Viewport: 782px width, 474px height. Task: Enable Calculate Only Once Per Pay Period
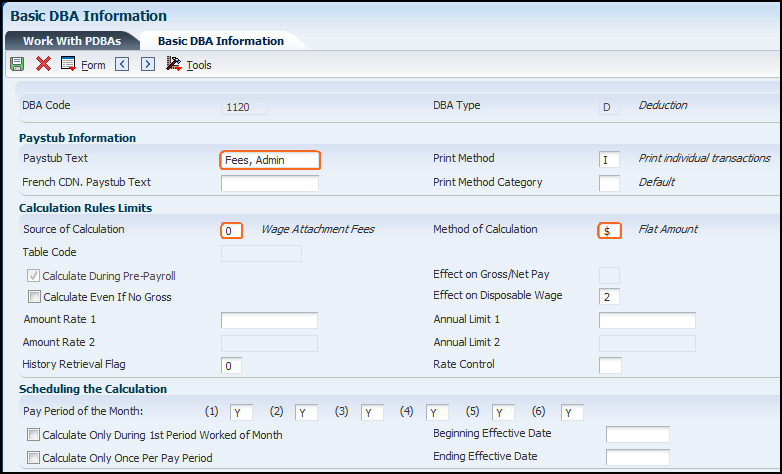click(33, 458)
